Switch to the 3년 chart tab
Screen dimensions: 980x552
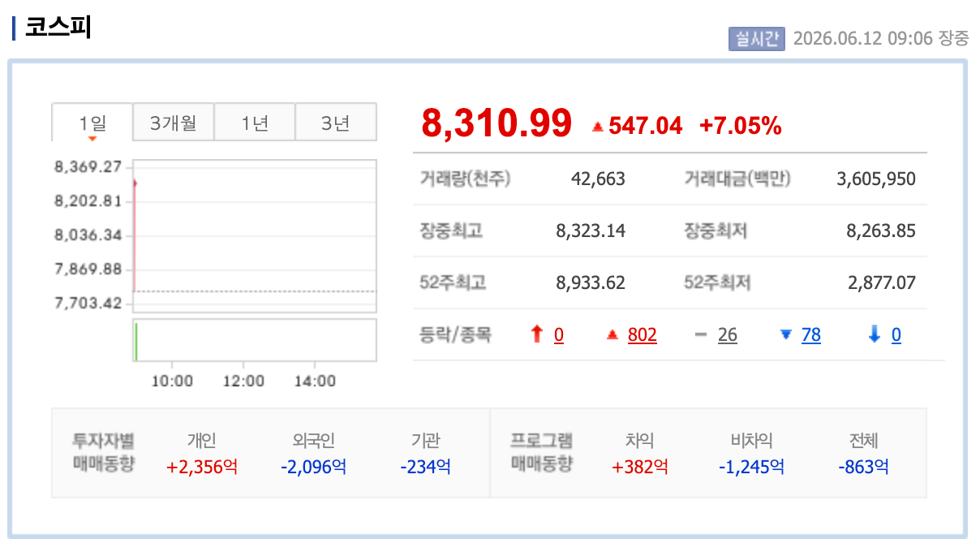335,123
